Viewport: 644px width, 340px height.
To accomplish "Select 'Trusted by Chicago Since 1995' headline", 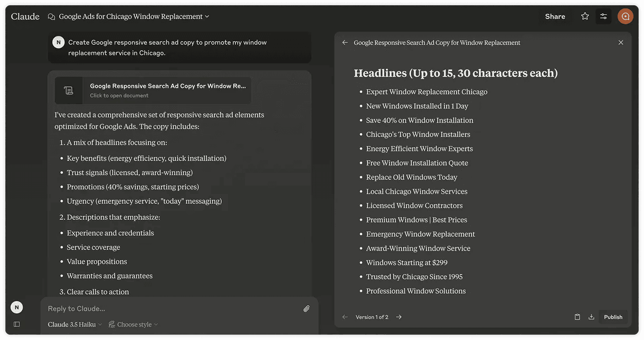I will [414, 277].
